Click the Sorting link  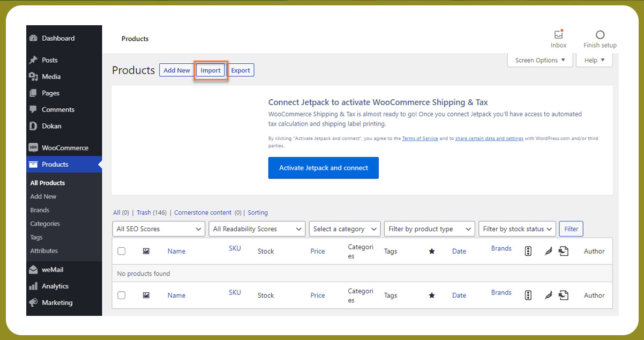pyautogui.click(x=258, y=212)
